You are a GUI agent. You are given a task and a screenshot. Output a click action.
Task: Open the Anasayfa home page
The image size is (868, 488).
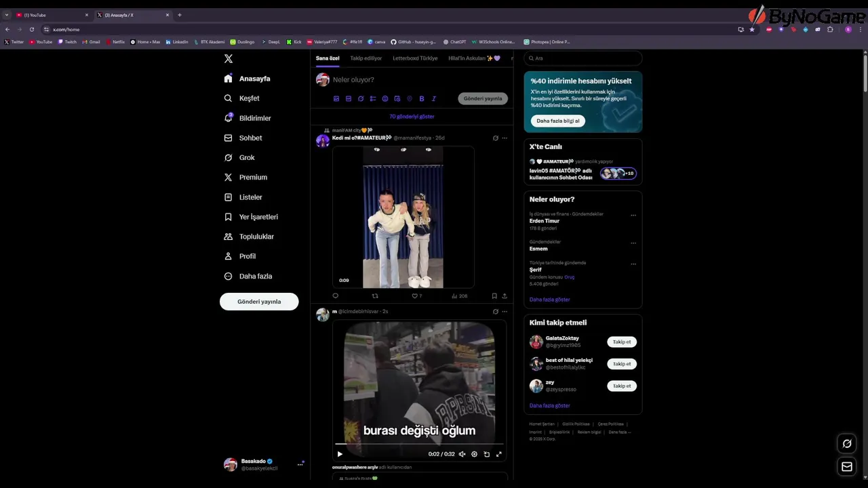[248, 79]
